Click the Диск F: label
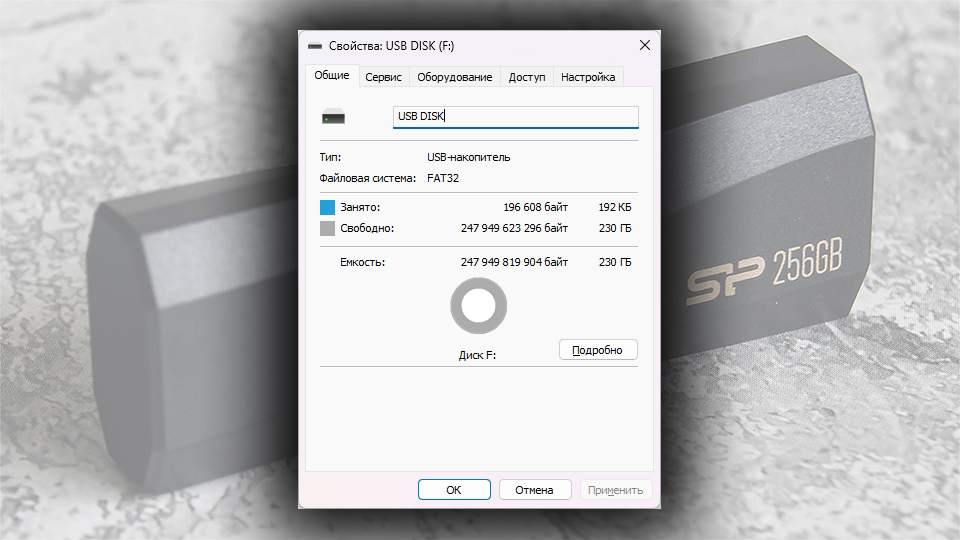This screenshot has height=540, width=960. pyautogui.click(x=478, y=355)
